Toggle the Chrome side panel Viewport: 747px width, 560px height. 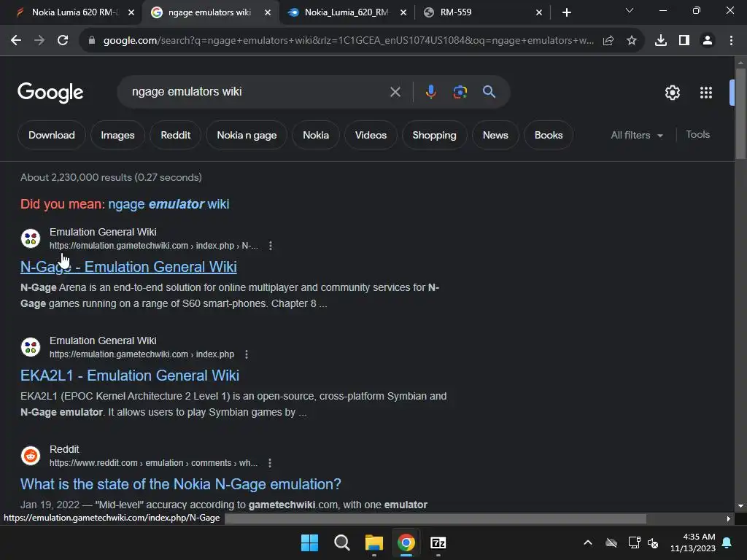(684, 41)
